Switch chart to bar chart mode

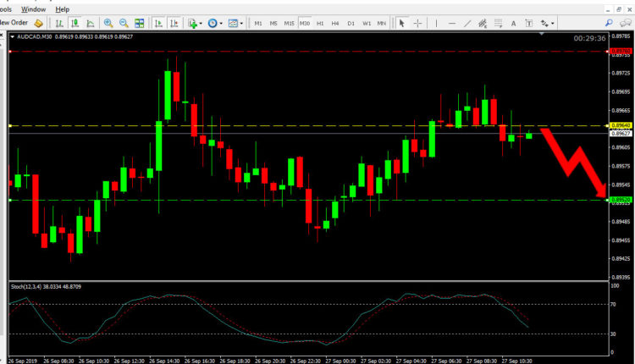pyautogui.click(x=59, y=24)
